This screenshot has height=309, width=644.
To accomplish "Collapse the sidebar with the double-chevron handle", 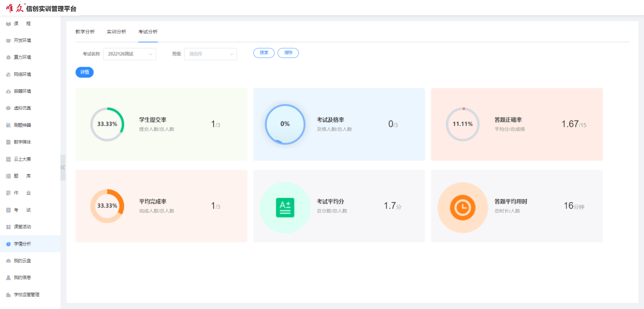I will click(x=63, y=167).
